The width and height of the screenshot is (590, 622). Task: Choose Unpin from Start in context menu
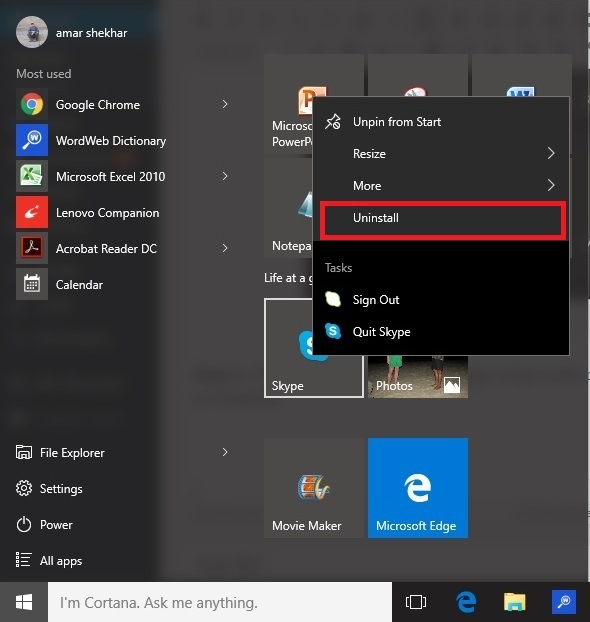click(441, 122)
